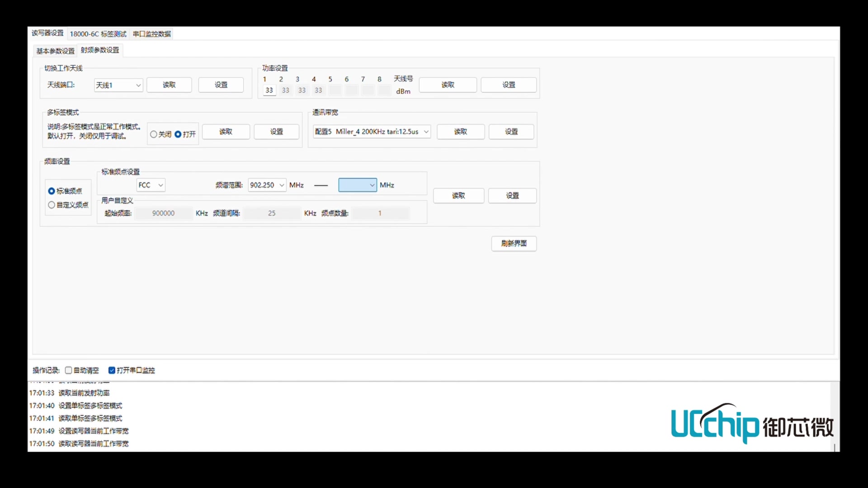Screen dimensions: 868x488
Task: Uncheck the 打开串口监控 checkbox
Action: point(112,370)
